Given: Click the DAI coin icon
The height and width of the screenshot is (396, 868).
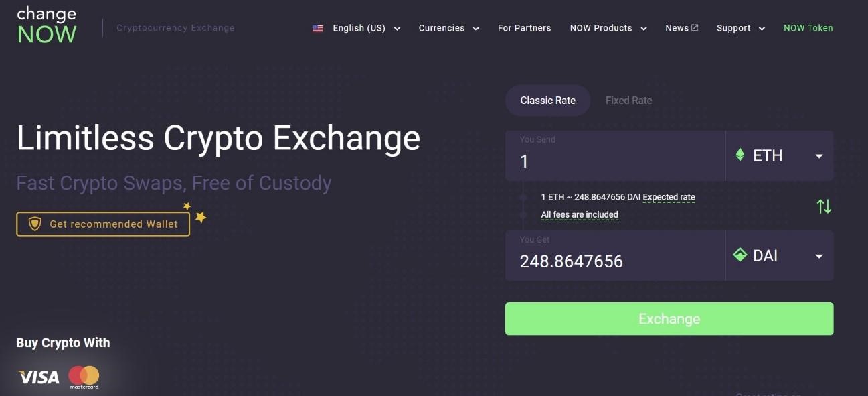Looking at the screenshot, I should pos(740,255).
